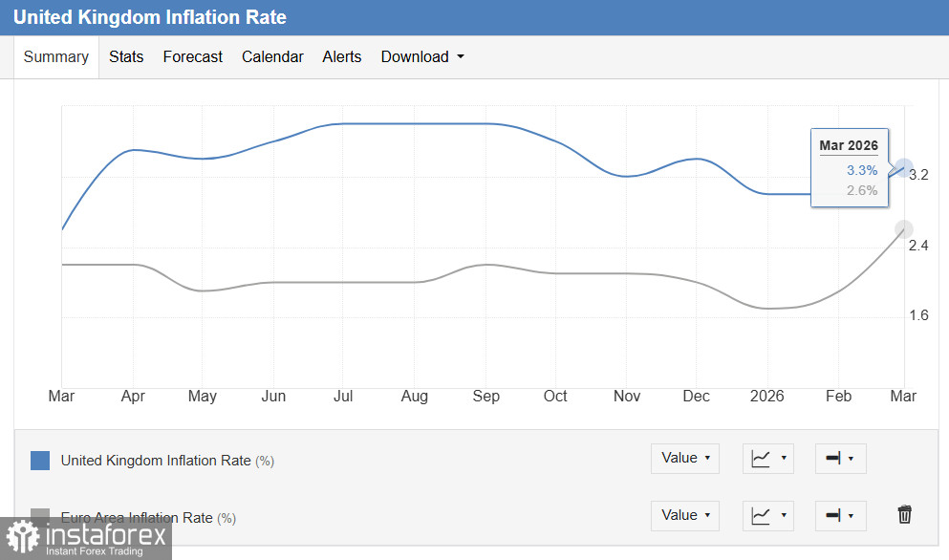Click the InstaForex logo watermark
Viewport: 949px width, 560px height.
[86, 538]
